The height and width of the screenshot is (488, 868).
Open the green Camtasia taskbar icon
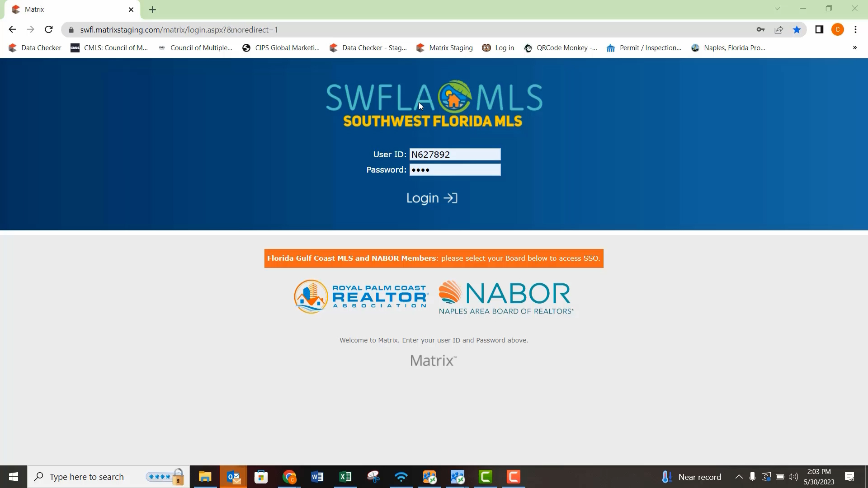click(486, 477)
